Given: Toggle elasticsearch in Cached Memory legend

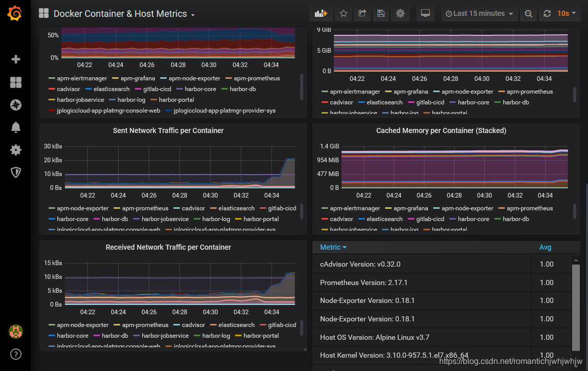Looking at the screenshot, I should tap(385, 219).
